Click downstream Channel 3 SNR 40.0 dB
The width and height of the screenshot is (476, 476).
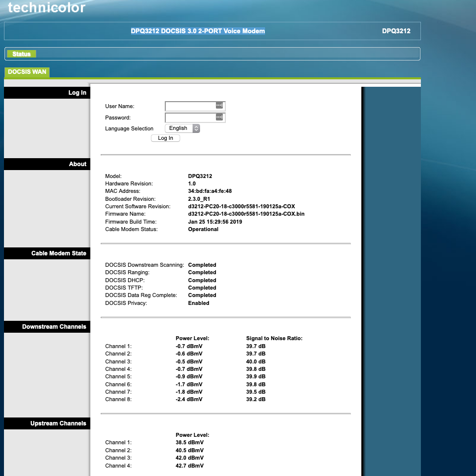pos(256,361)
